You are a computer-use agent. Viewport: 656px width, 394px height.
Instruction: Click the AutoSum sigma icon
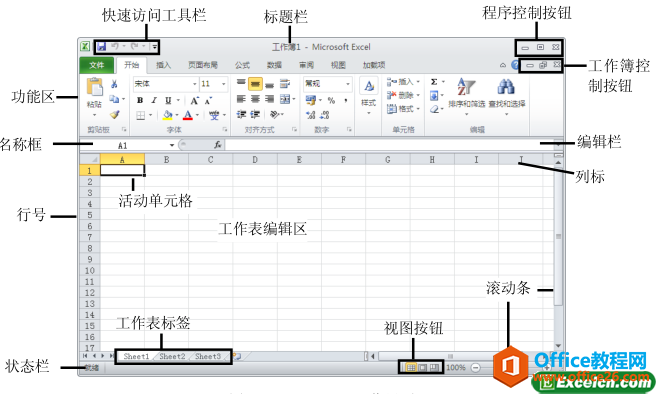coord(434,82)
